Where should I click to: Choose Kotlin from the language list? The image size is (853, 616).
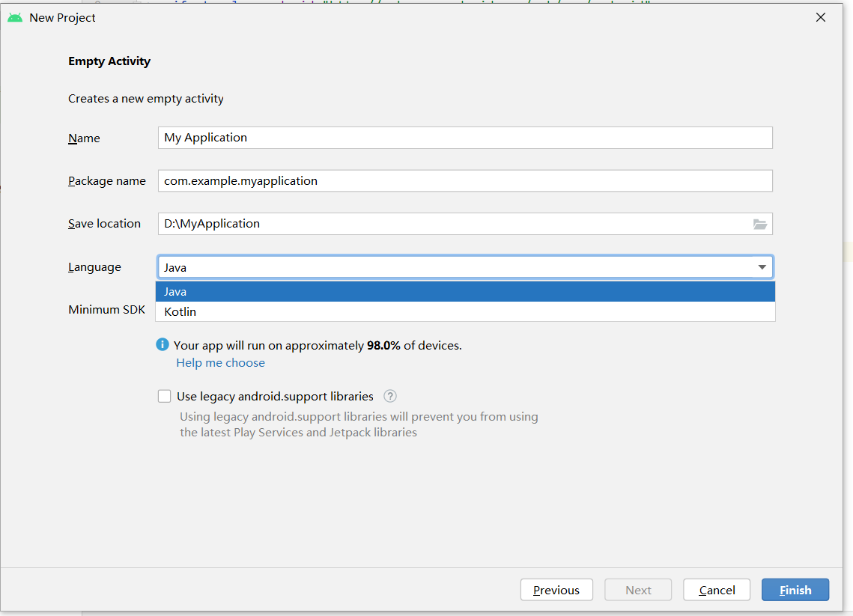tap(464, 311)
